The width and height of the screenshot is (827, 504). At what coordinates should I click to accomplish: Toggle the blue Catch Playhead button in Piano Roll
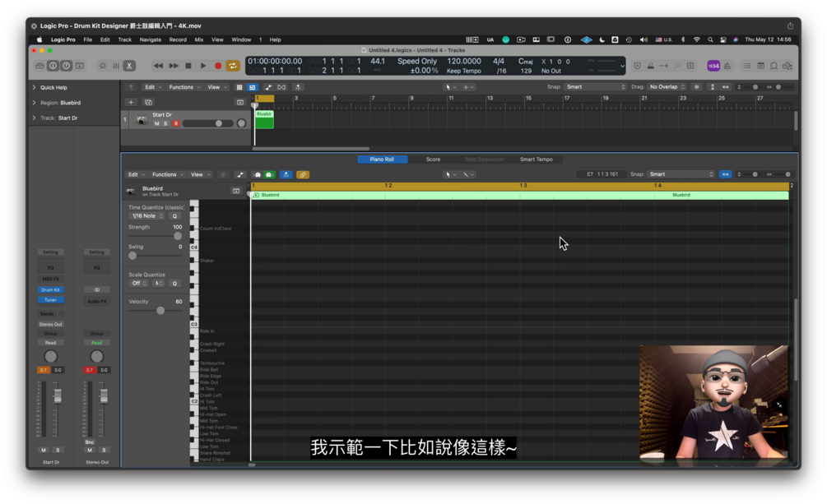(286, 174)
